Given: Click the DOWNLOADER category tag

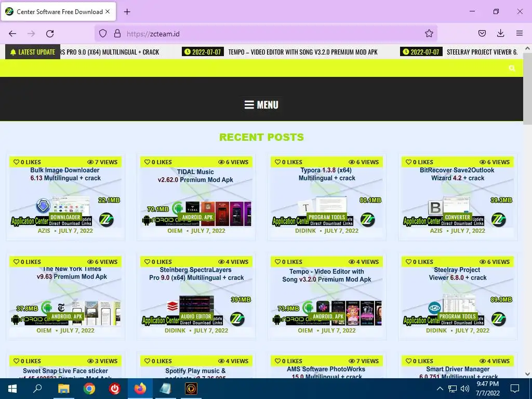Looking at the screenshot, I should tap(65, 217).
